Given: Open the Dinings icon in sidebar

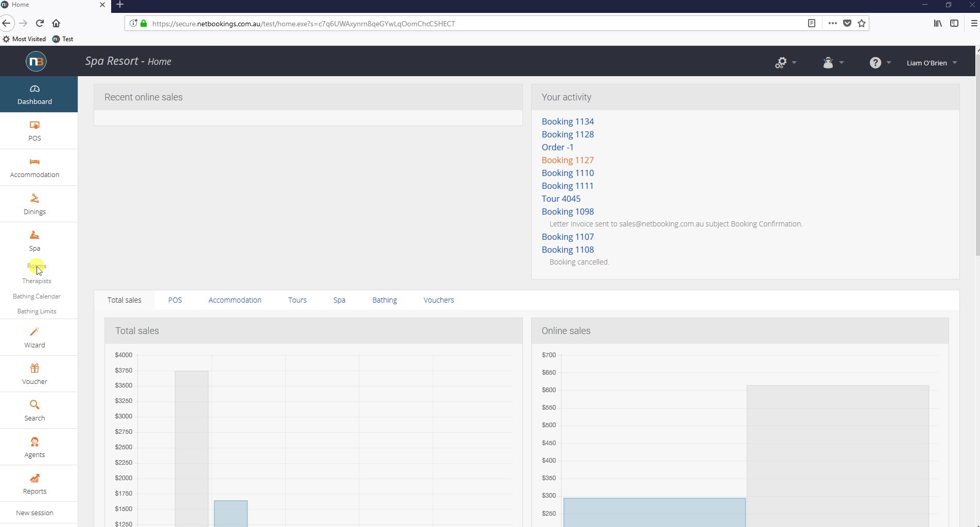Looking at the screenshot, I should tap(34, 199).
